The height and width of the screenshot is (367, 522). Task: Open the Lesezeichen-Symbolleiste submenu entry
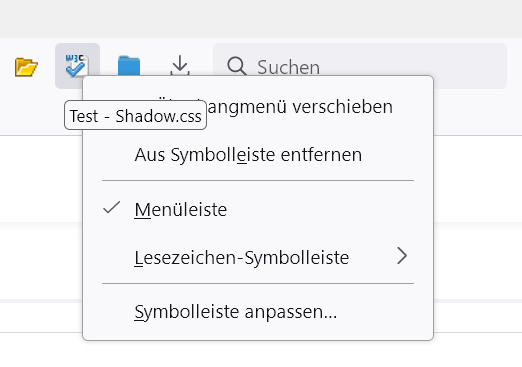[x=258, y=257]
